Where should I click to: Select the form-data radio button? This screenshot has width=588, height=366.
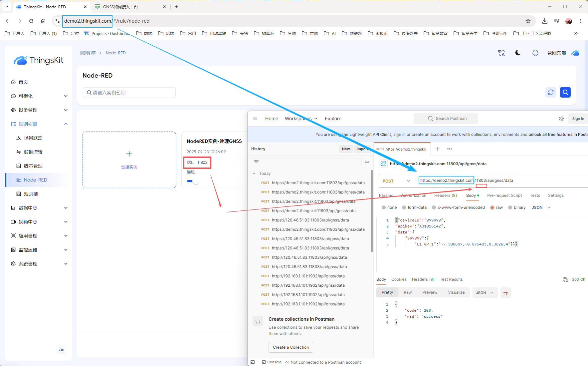coord(404,207)
